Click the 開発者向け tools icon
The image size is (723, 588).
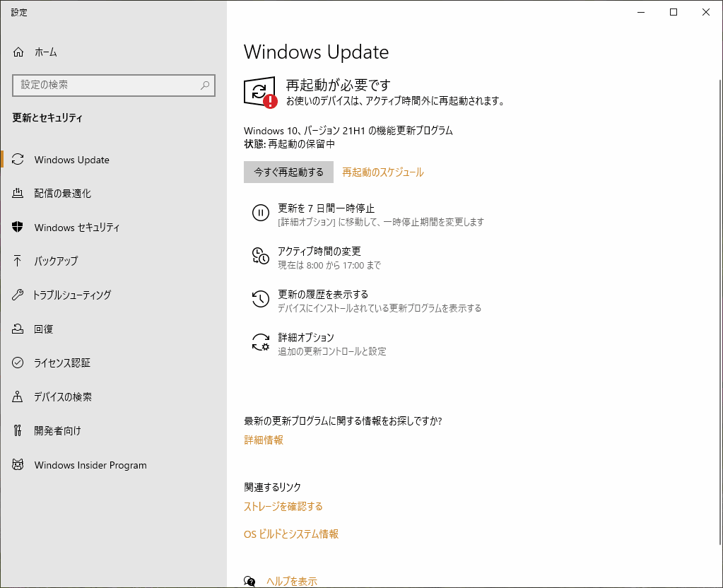[18, 430]
